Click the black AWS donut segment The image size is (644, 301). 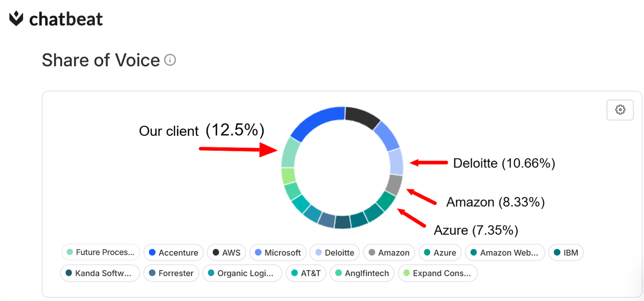click(x=362, y=117)
